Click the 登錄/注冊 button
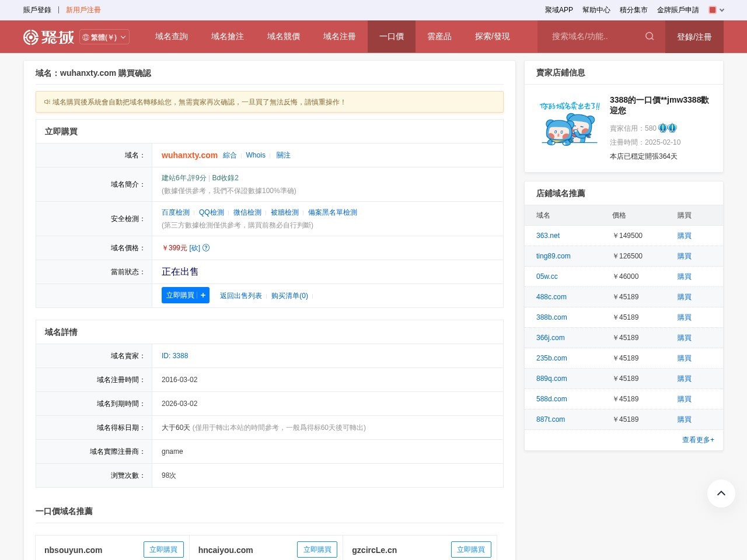 (x=694, y=37)
